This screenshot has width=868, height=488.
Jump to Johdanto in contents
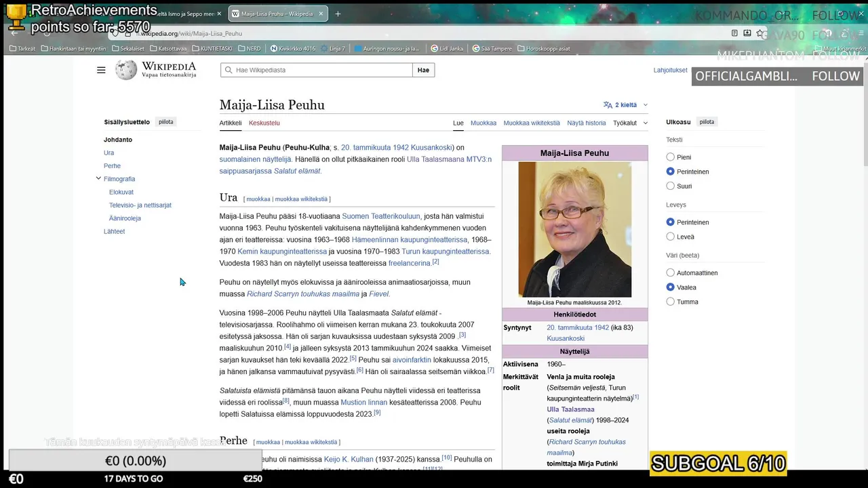point(118,140)
